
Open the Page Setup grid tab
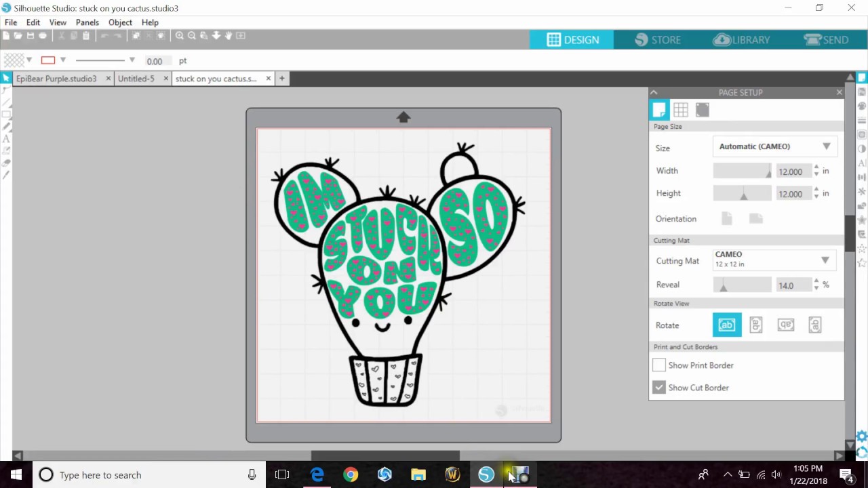(x=681, y=110)
